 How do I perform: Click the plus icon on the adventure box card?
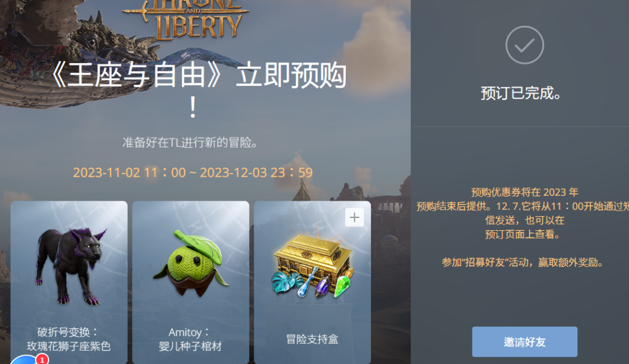[354, 218]
